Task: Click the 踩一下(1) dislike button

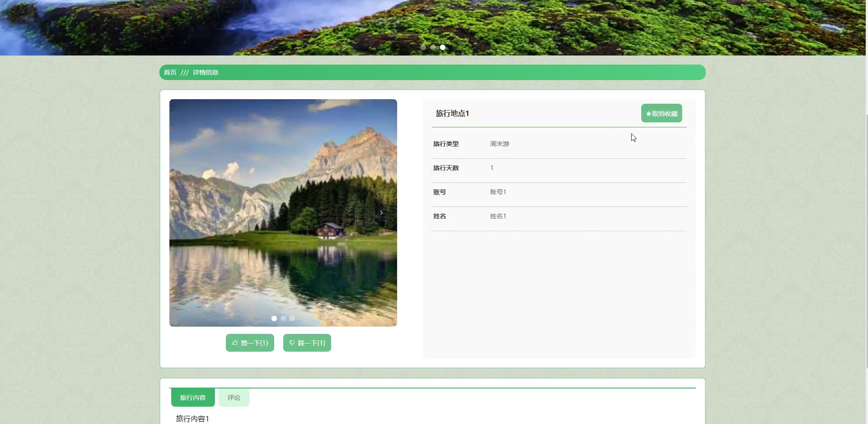Action: [307, 343]
